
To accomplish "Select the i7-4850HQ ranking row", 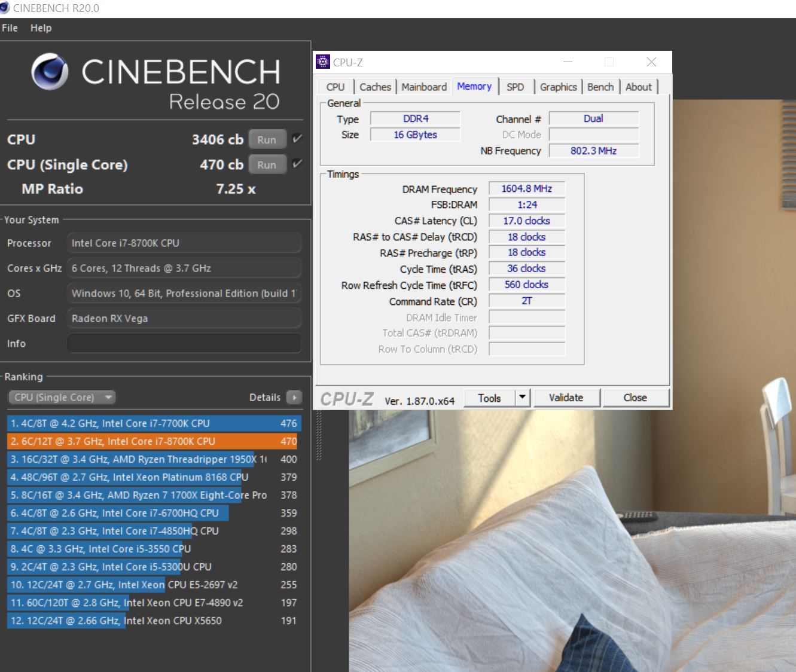I will (x=154, y=531).
